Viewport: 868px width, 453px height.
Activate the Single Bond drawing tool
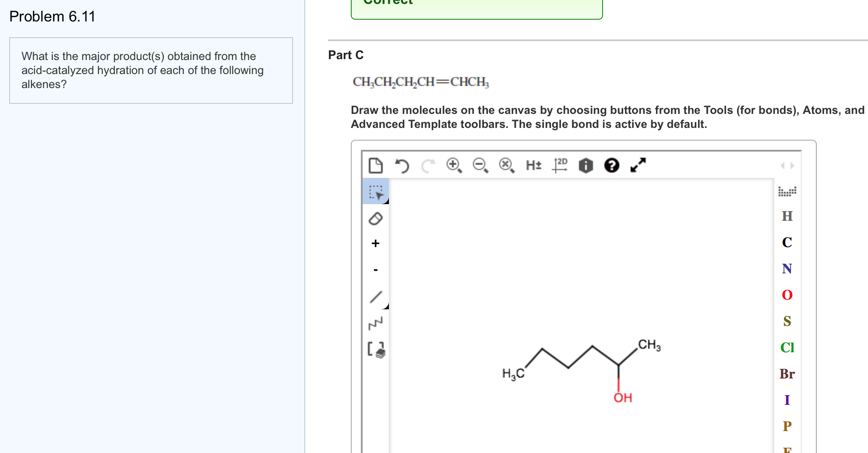tap(376, 297)
